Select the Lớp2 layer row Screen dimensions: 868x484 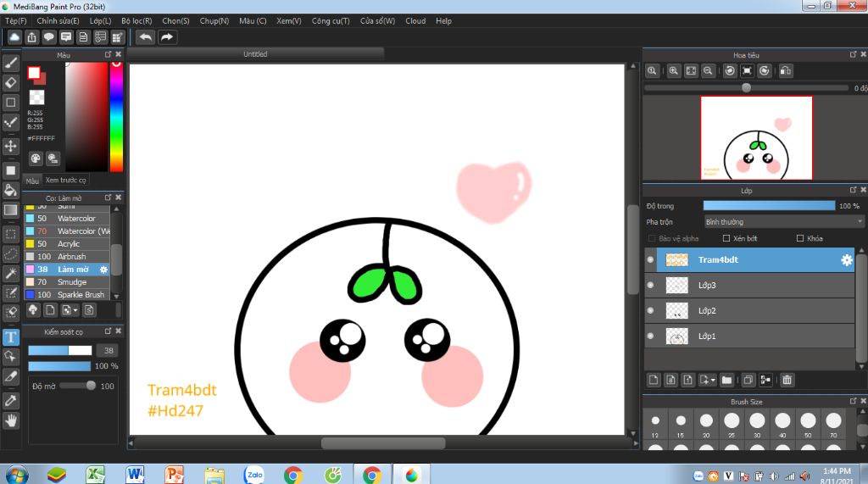[x=750, y=311]
